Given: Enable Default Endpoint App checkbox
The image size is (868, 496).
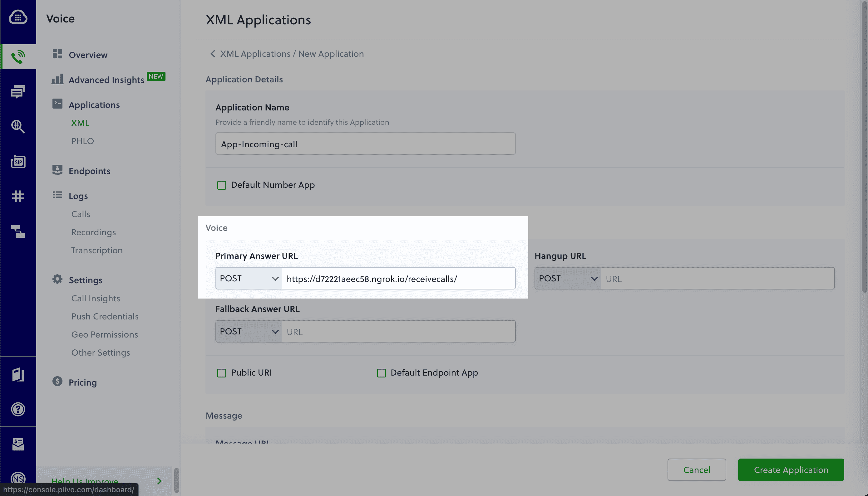Looking at the screenshot, I should (381, 373).
